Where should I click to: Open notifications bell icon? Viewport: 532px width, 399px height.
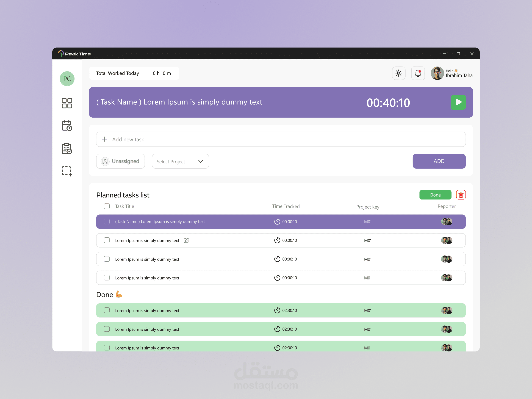(x=418, y=73)
